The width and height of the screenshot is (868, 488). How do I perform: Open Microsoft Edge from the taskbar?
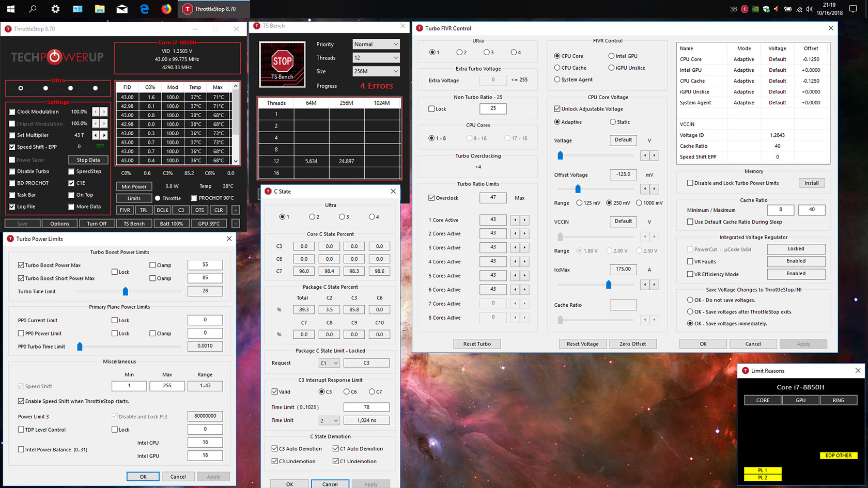[144, 9]
